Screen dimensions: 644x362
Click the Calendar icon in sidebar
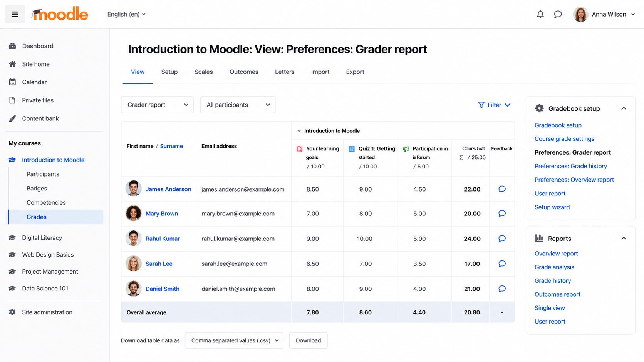pos(12,82)
